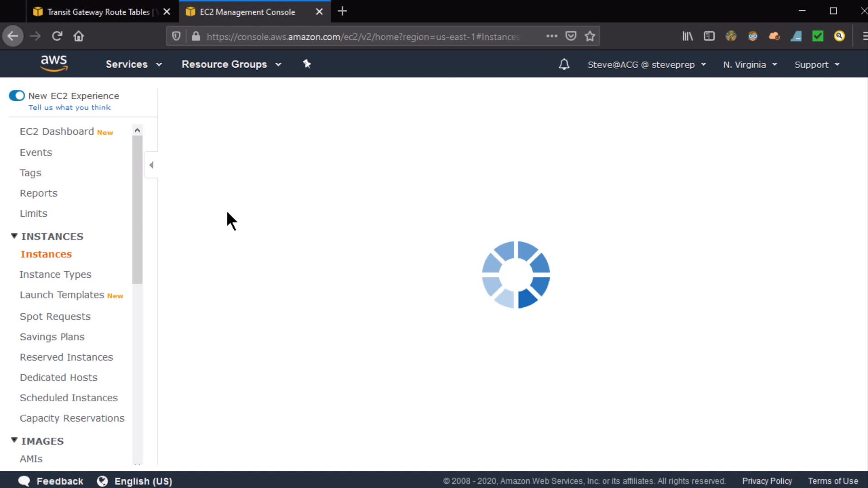Click the AWS logo home icon
The height and width of the screenshot is (488, 868).
coord(54,63)
